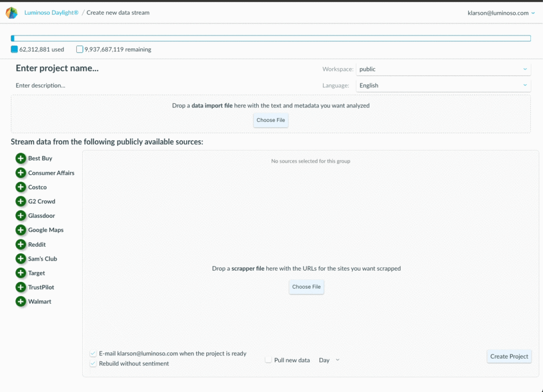Click the '62,312,881 used' text
The height and width of the screenshot is (392, 543).
(41, 49)
